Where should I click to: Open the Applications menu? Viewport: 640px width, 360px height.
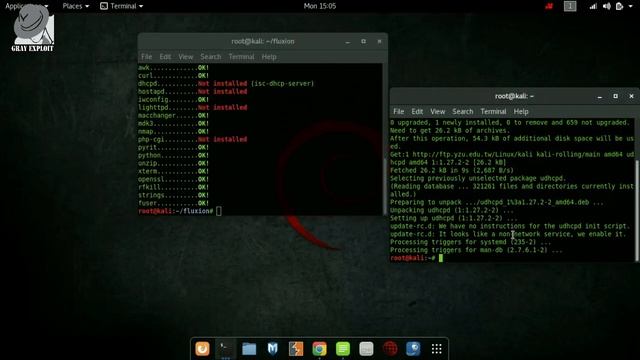click(x=26, y=6)
